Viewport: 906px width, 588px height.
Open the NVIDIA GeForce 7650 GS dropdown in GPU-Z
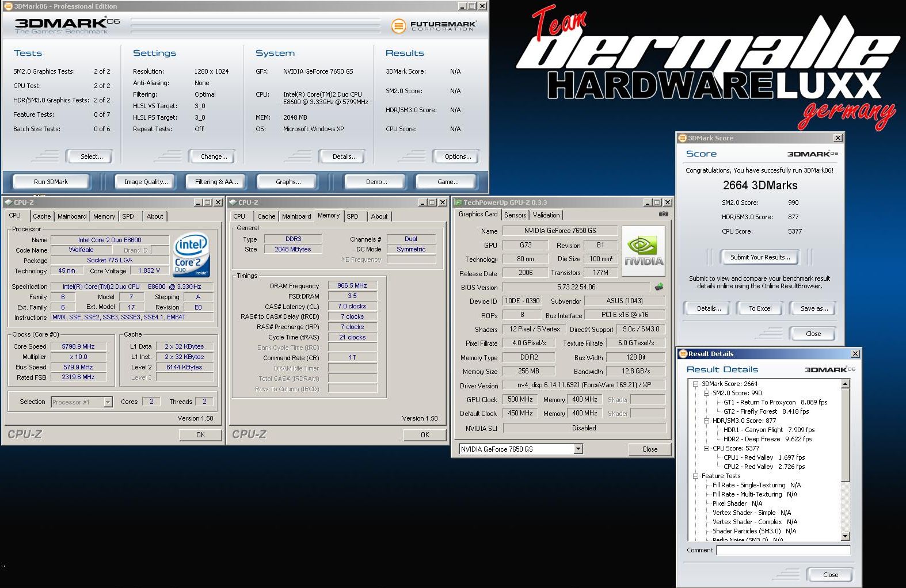click(x=578, y=449)
